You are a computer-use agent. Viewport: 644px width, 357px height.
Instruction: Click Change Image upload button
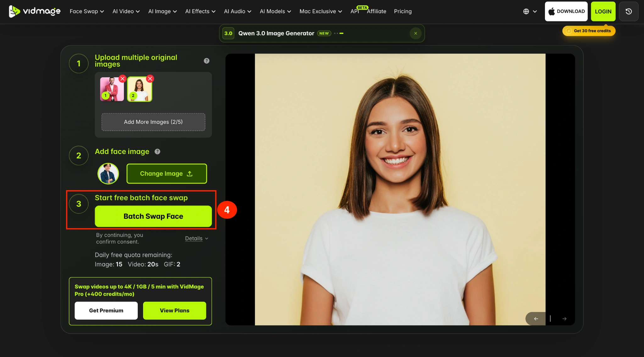coord(167,173)
